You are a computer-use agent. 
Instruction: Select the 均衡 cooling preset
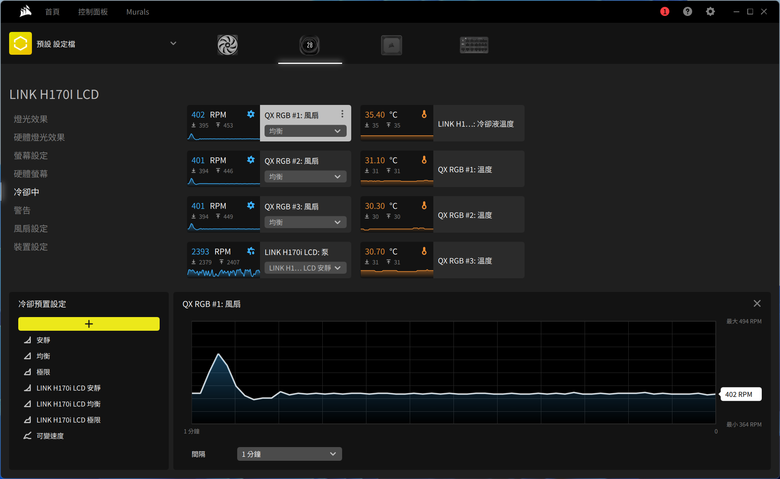(43, 356)
